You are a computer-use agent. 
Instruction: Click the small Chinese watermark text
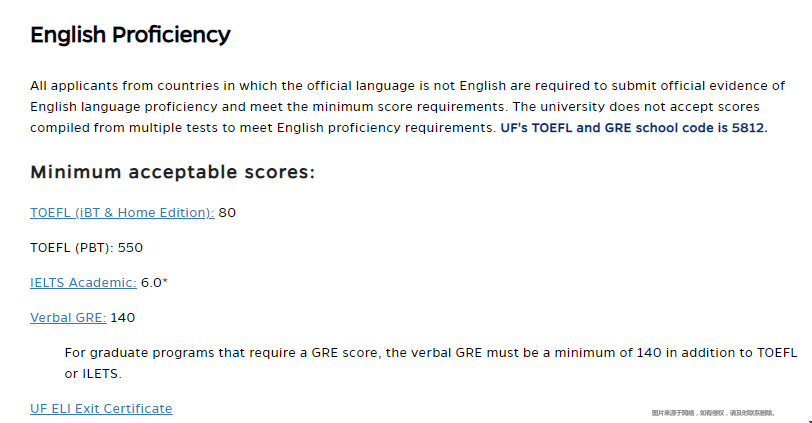[713, 413]
